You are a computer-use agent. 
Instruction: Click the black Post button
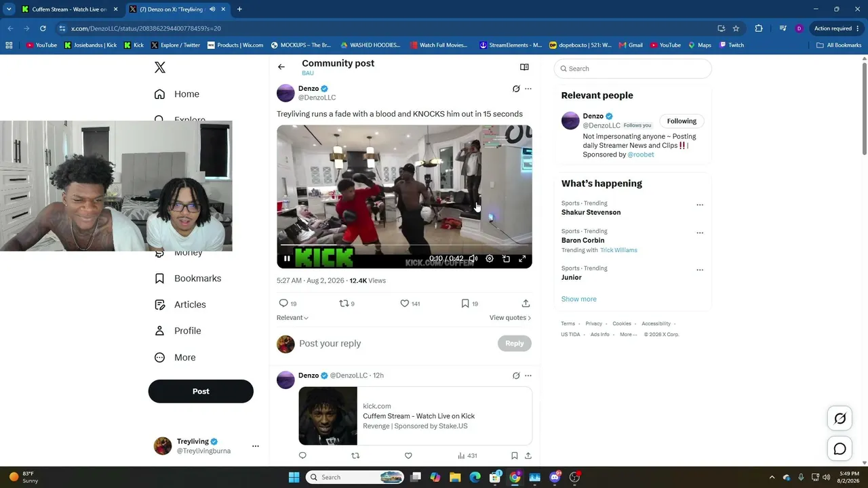click(201, 391)
